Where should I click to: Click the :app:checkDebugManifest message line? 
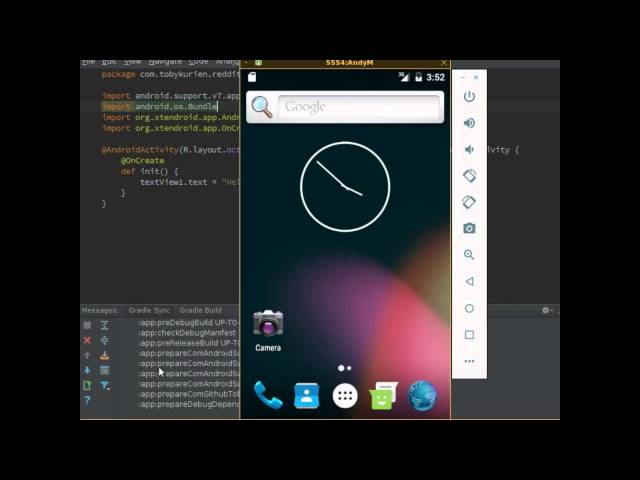tap(188, 333)
